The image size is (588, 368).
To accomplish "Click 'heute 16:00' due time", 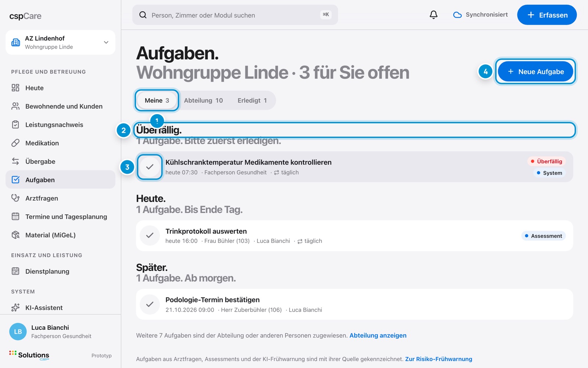I will pos(182,241).
